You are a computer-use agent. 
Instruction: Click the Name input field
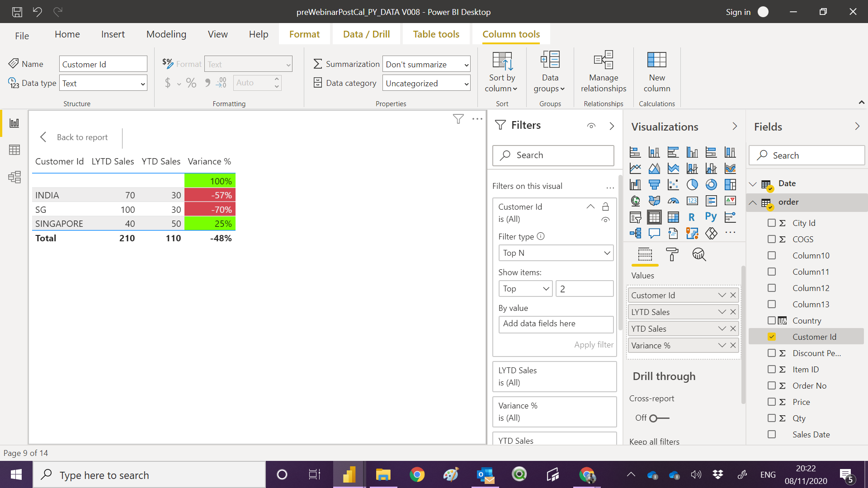coord(103,64)
